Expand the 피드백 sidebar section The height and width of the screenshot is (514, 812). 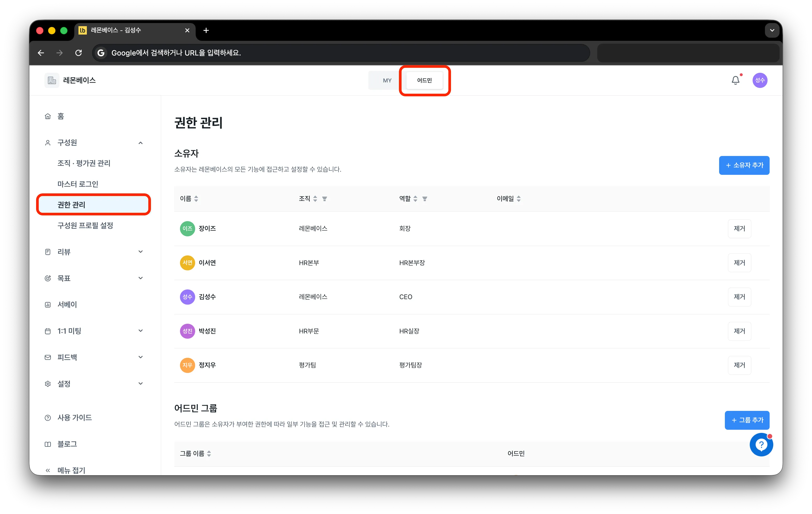pos(141,357)
